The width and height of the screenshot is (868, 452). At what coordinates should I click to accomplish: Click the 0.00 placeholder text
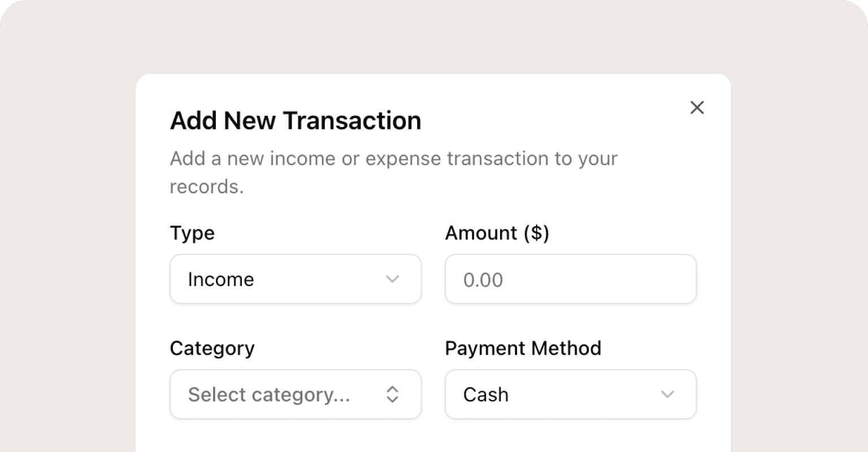click(483, 280)
